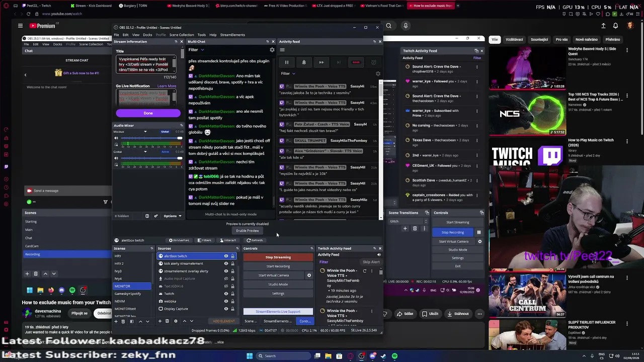Open the Docks menu
The image size is (644, 362).
pyautogui.click(x=147, y=35)
